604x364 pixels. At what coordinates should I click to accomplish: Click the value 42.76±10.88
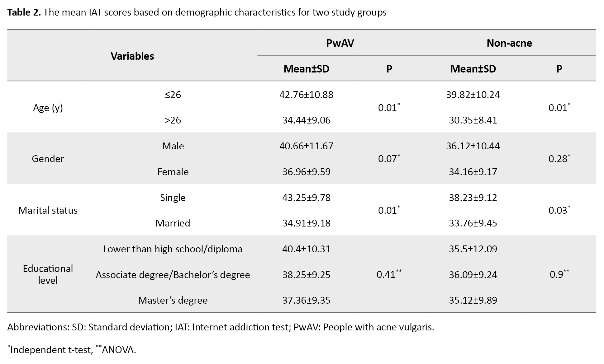pos(306,95)
